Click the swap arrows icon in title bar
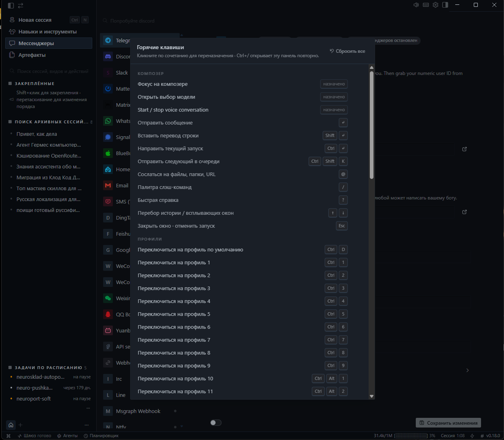 click(x=21, y=5)
